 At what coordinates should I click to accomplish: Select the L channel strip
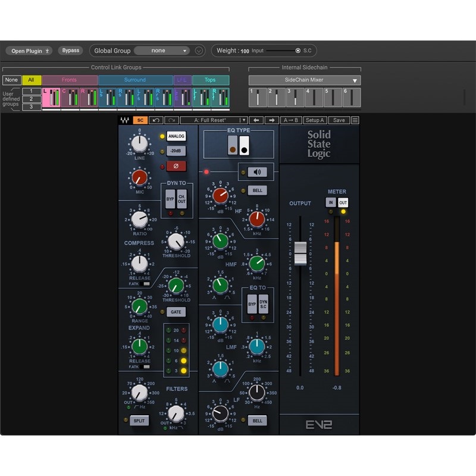tap(51, 98)
